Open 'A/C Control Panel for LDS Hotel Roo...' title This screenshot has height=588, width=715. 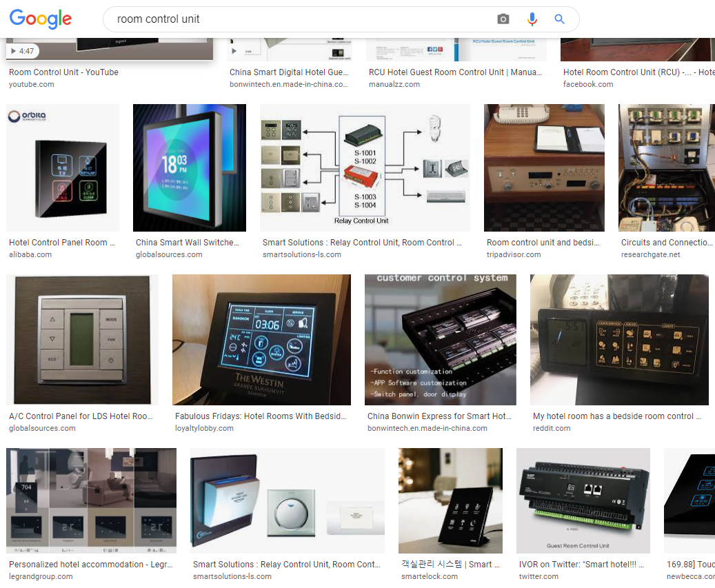click(x=81, y=416)
